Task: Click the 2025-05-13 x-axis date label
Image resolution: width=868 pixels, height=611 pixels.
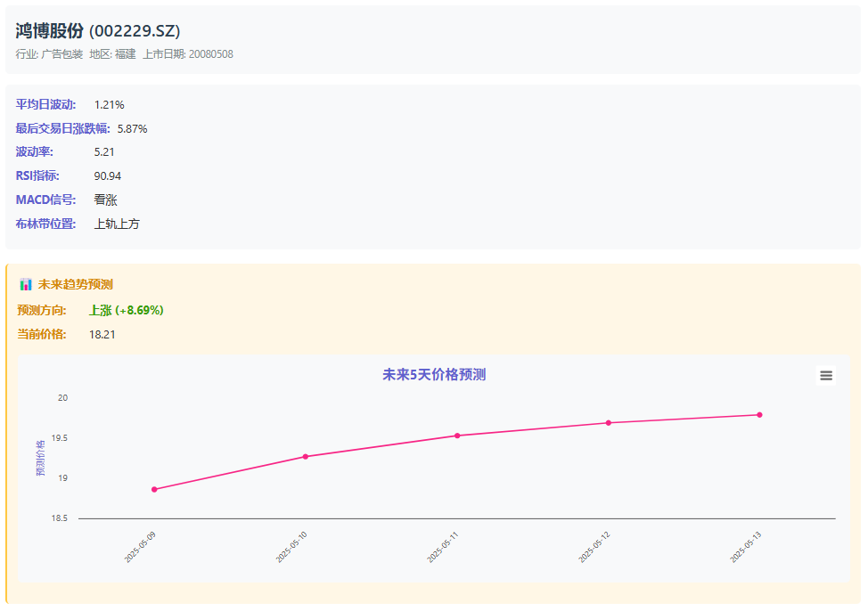Action: 746,547
